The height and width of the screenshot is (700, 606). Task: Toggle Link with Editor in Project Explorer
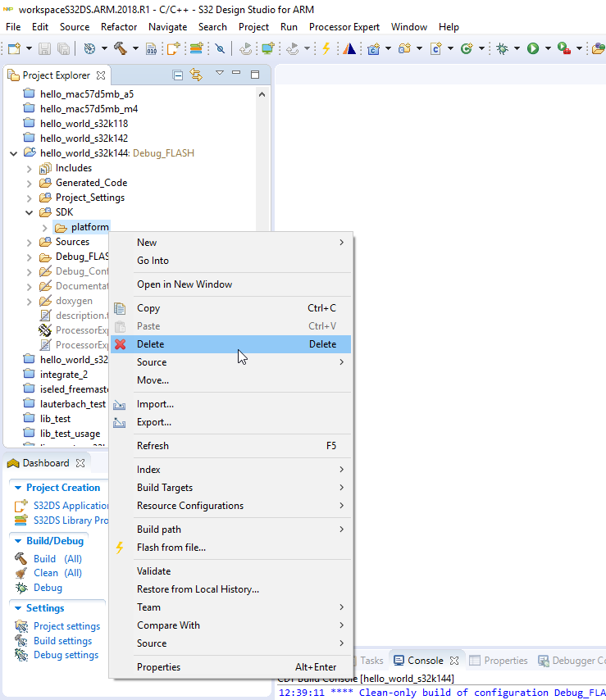point(196,75)
